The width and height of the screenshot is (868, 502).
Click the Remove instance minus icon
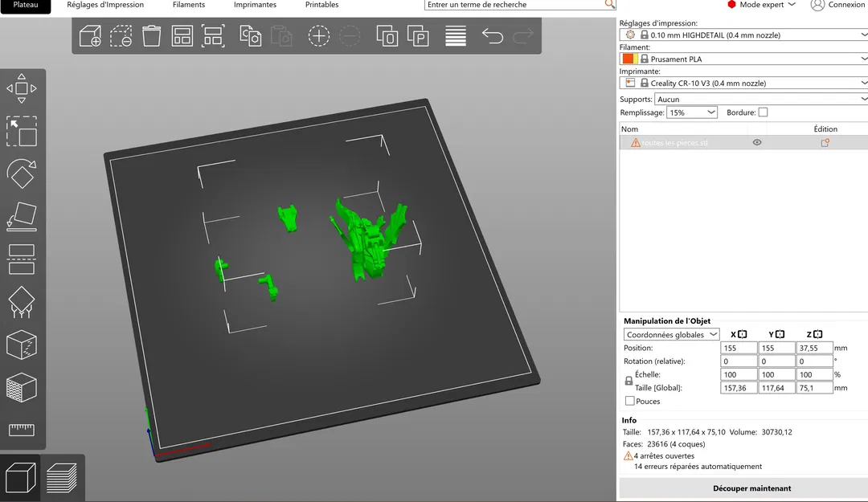coord(350,36)
